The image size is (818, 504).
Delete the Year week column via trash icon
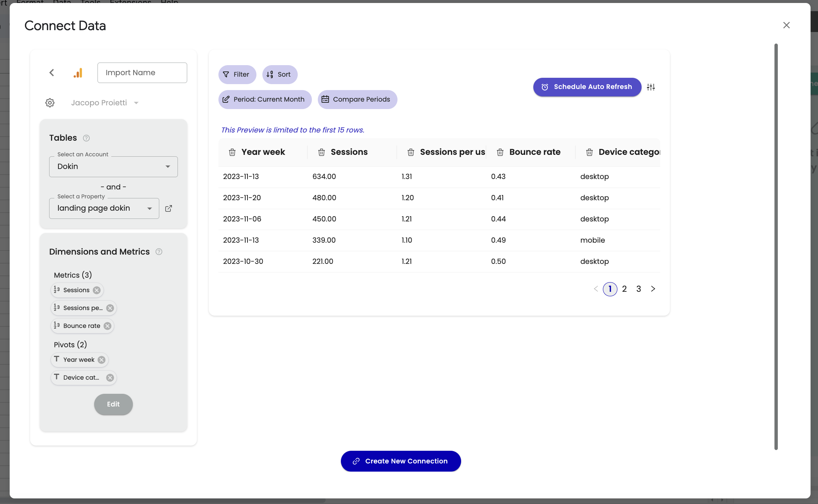tap(232, 152)
